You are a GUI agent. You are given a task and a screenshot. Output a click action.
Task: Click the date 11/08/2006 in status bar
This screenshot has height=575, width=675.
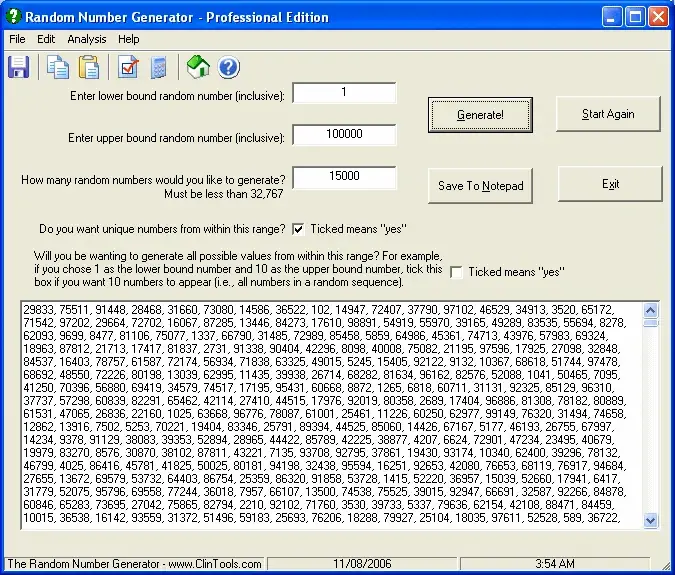click(362, 564)
